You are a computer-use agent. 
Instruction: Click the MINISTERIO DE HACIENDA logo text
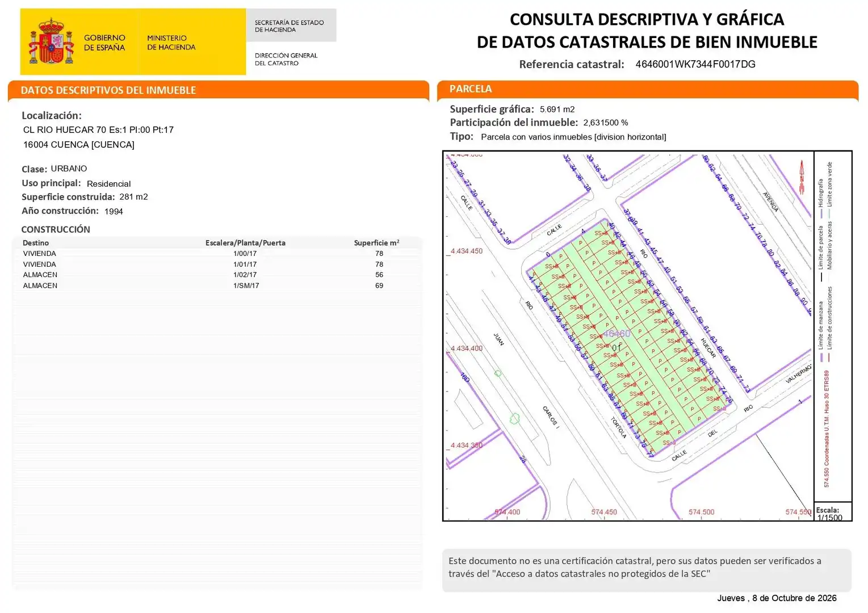[171, 43]
